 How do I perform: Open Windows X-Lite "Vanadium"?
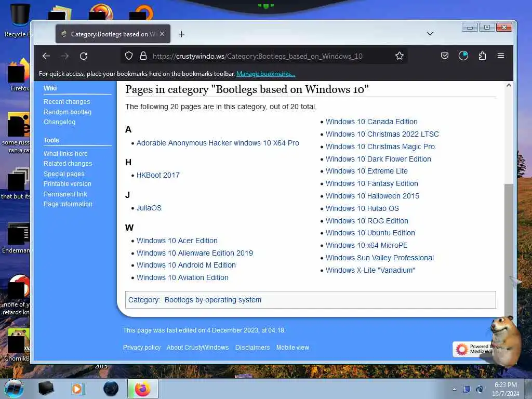tap(370, 270)
